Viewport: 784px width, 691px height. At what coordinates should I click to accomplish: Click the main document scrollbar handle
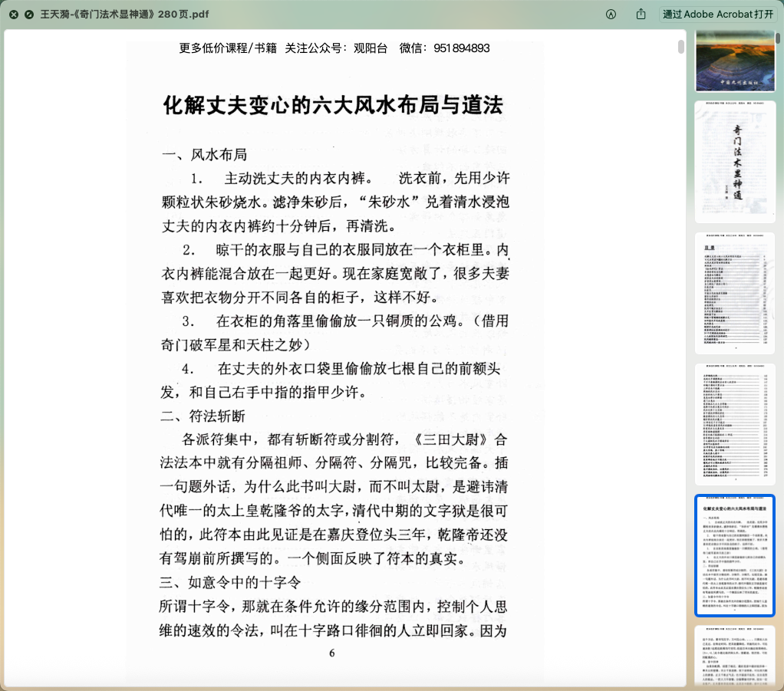click(680, 47)
